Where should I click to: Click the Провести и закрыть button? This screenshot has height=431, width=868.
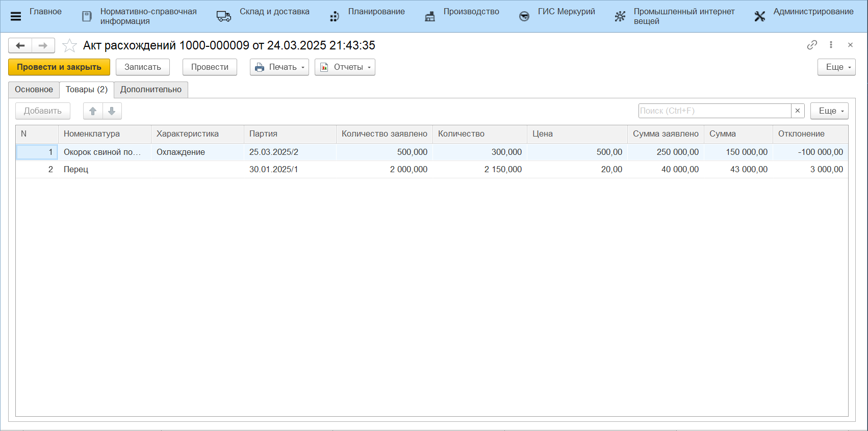[x=59, y=67]
